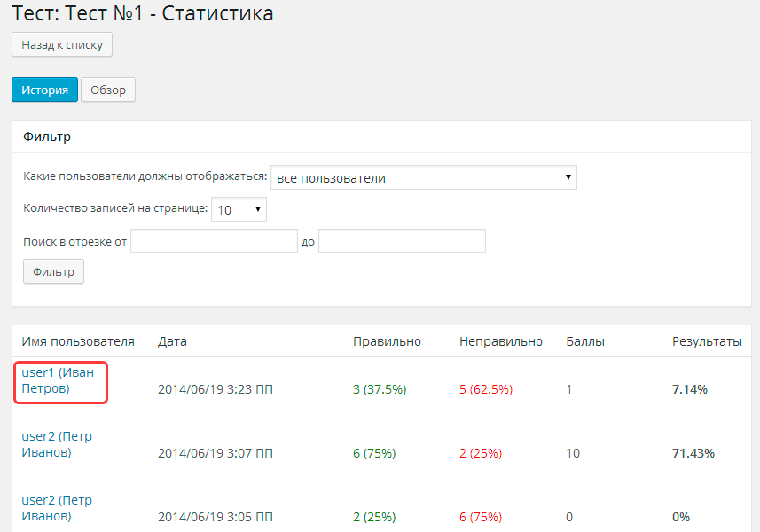760x532 pixels.
Task: Click the 'Имя пользователя' column header
Action: tap(78, 341)
